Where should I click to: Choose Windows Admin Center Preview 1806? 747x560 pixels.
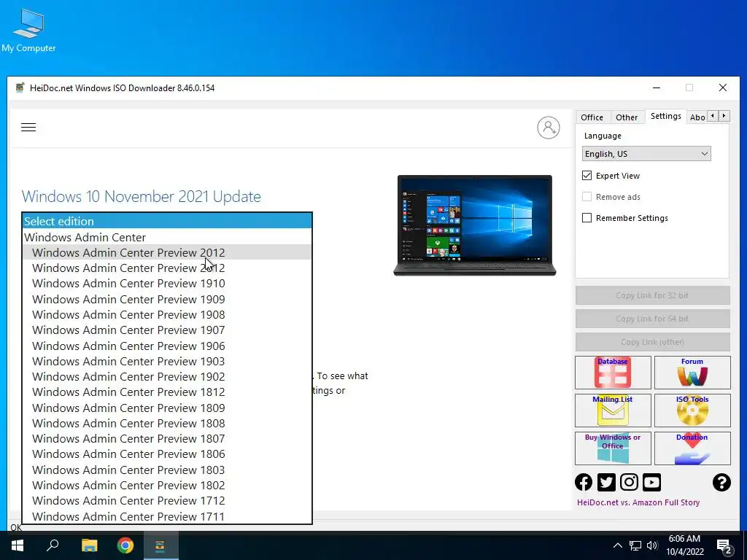pos(167,454)
